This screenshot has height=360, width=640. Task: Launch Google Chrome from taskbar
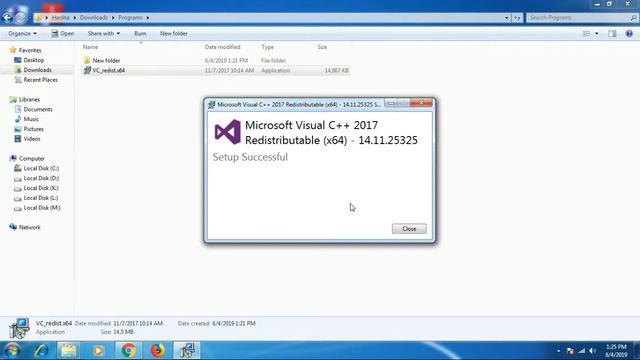coord(128,350)
